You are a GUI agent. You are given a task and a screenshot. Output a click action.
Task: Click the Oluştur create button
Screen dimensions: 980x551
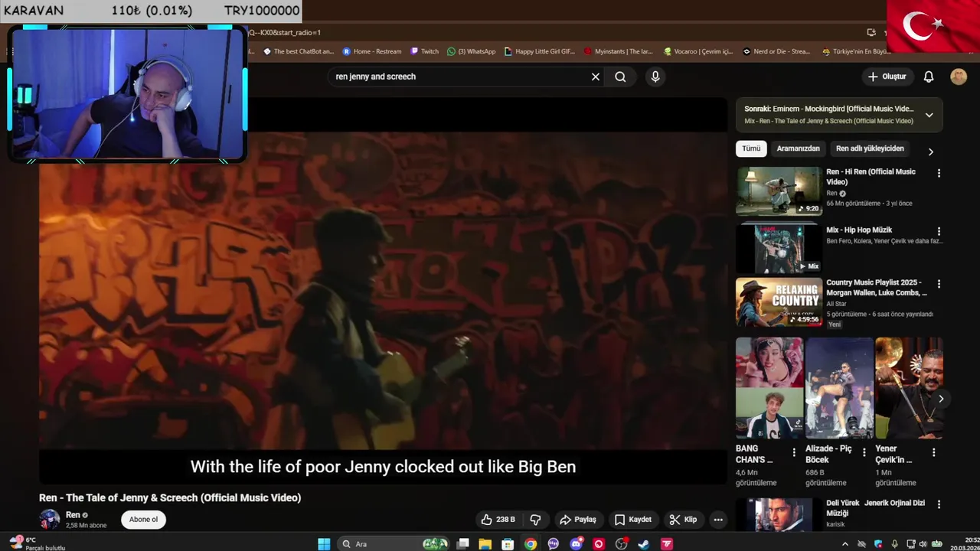[887, 77]
